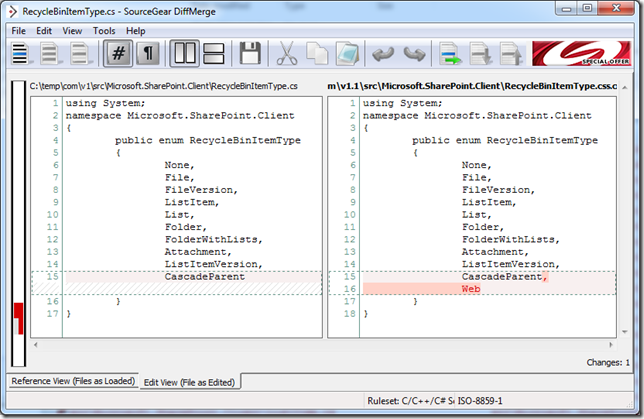This screenshot has width=644, height=419.
Task: Click the Cut scissors icon
Action: [288, 54]
